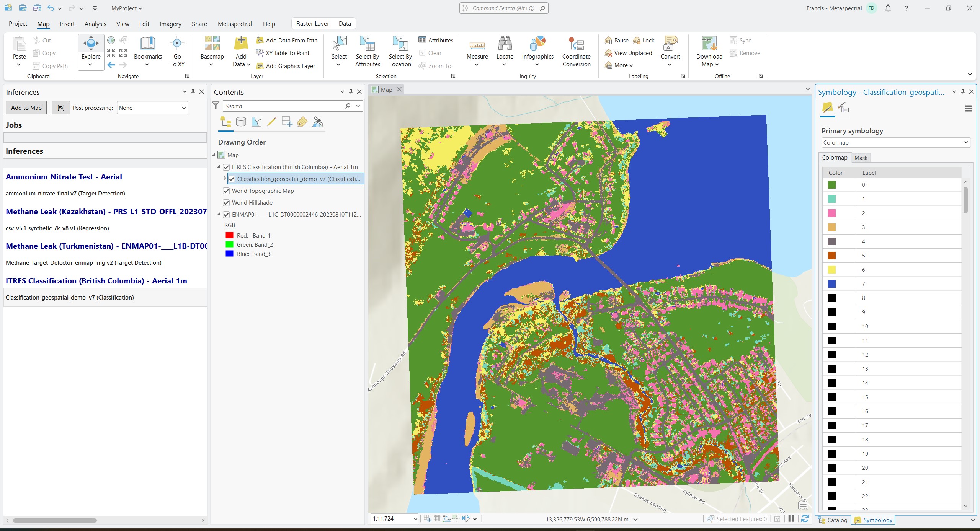Toggle World Topographic Map layer visibility

tap(226, 191)
